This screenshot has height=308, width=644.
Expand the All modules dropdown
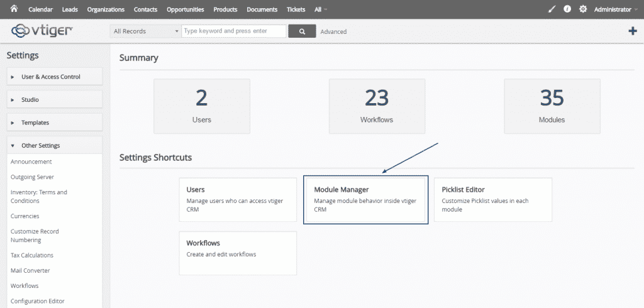(x=321, y=9)
